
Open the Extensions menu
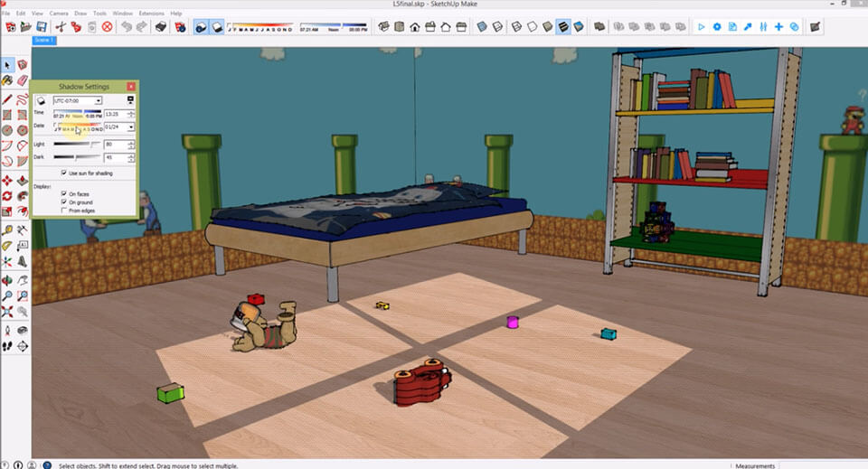pyautogui.click(x=150, y=14)
